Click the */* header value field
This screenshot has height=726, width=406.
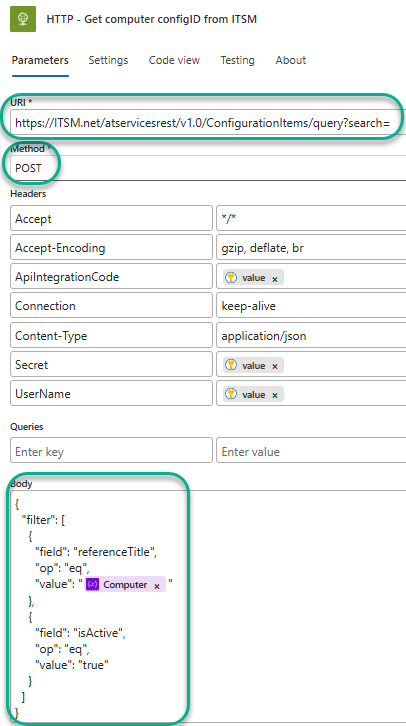(311, 219)
